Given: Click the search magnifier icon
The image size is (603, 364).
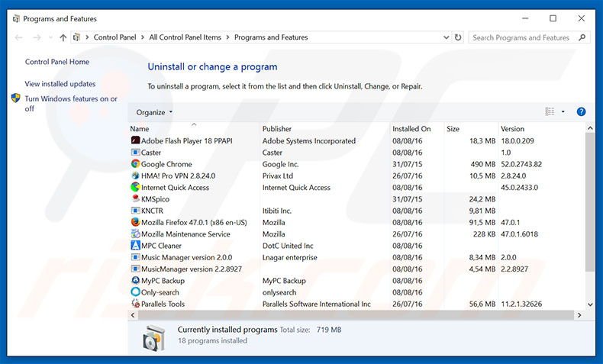Looking at the screenshot, I should pyautogui.click(x=582, y=37).
